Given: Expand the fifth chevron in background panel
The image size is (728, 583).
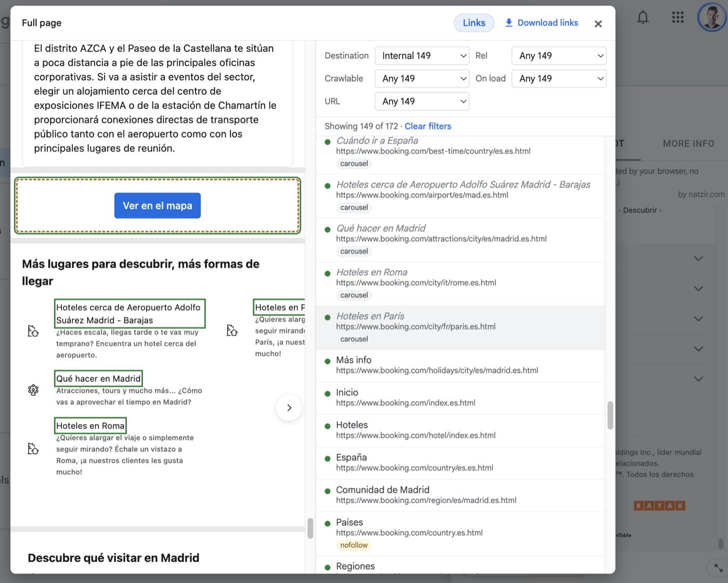Looking at the screenshot, I should pos(698,379).
